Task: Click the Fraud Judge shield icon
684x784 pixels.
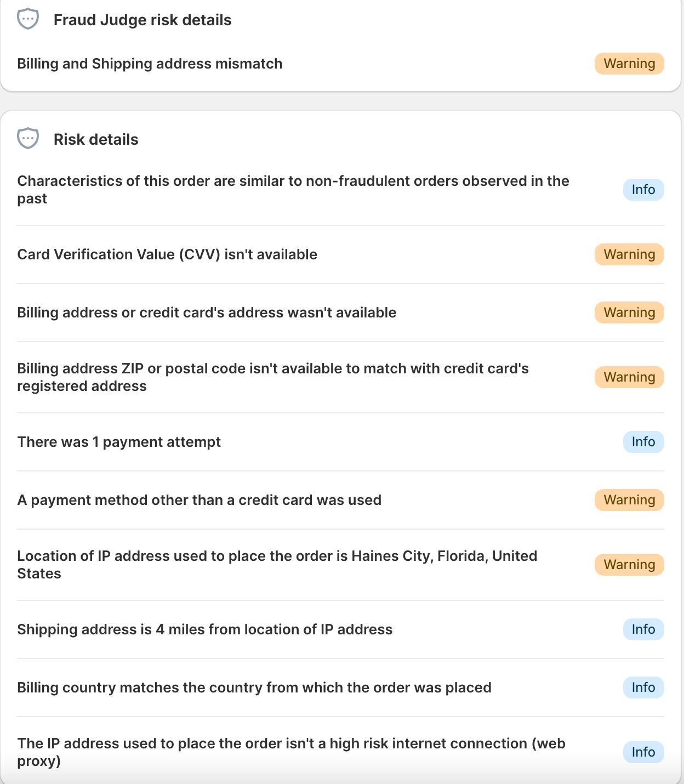Action: 28,19
